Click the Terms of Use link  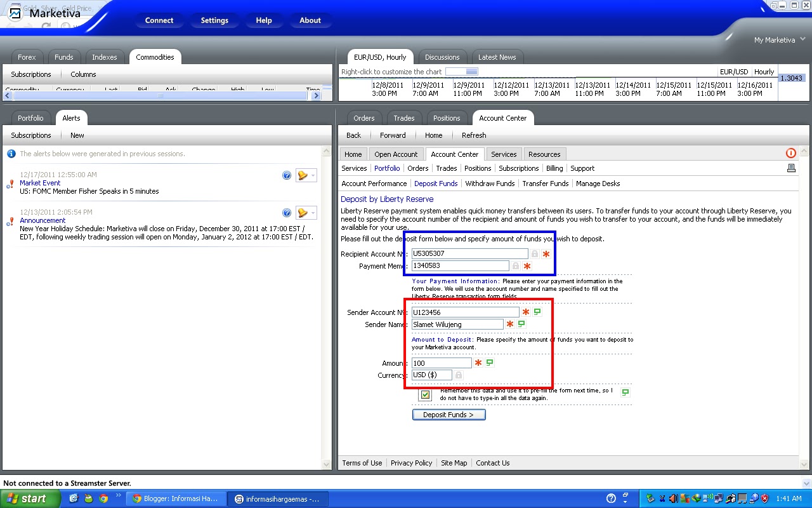(362, 463)
